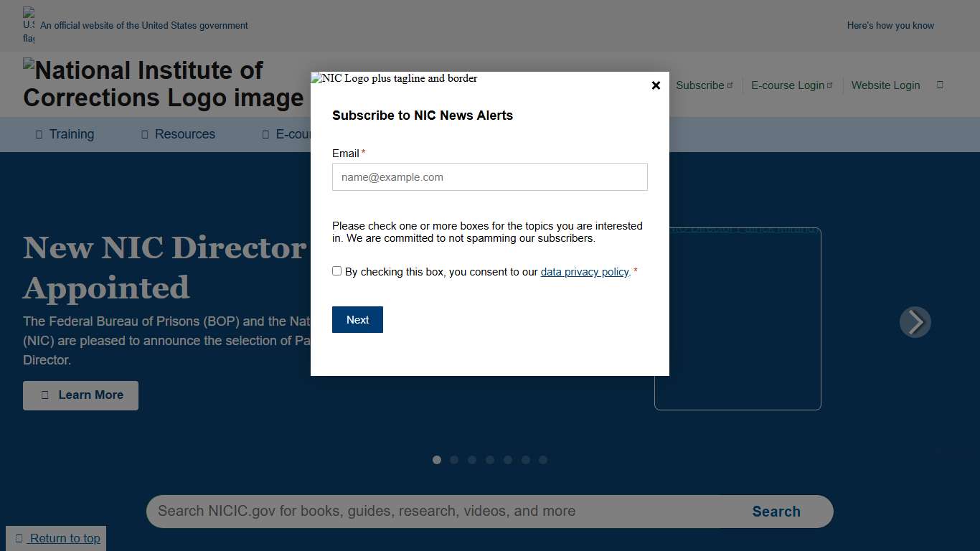Open the data privacy policy link

click(x=584, y=272)
